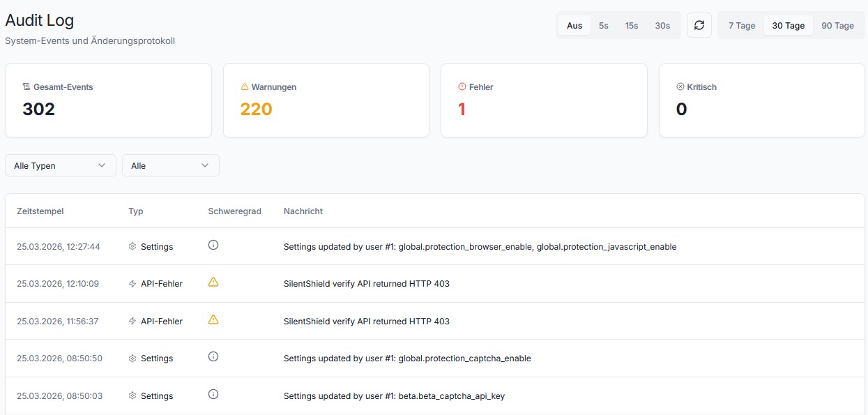Click the Kritisch status icon

click(x=680, y=86)
